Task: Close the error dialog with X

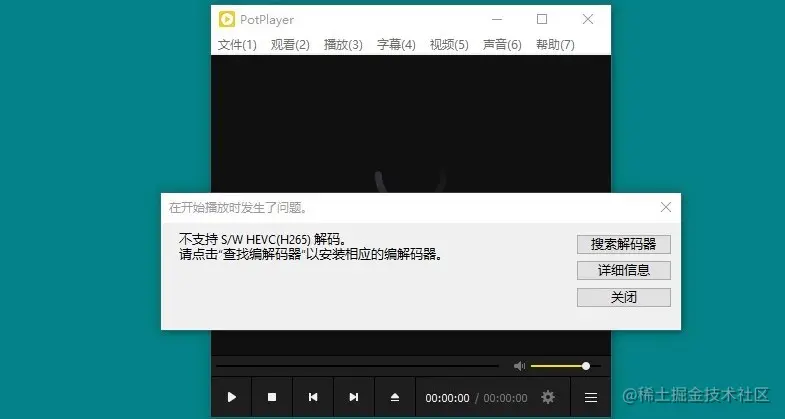Action: pos(666,207)
